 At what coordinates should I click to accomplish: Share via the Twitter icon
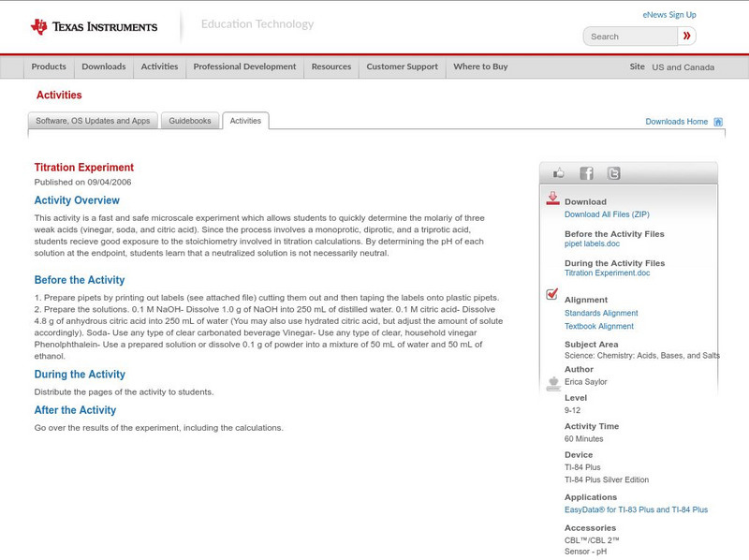(614, 173)
